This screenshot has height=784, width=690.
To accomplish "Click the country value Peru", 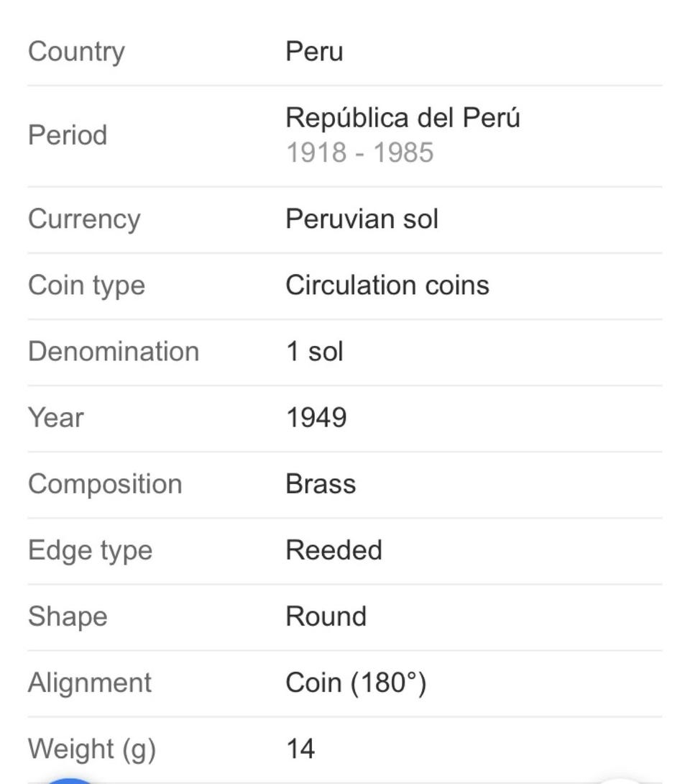I will (x=314, y=52).
